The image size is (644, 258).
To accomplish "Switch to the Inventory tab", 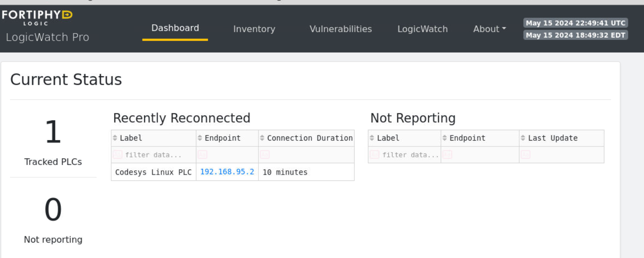I will point(254,29).
